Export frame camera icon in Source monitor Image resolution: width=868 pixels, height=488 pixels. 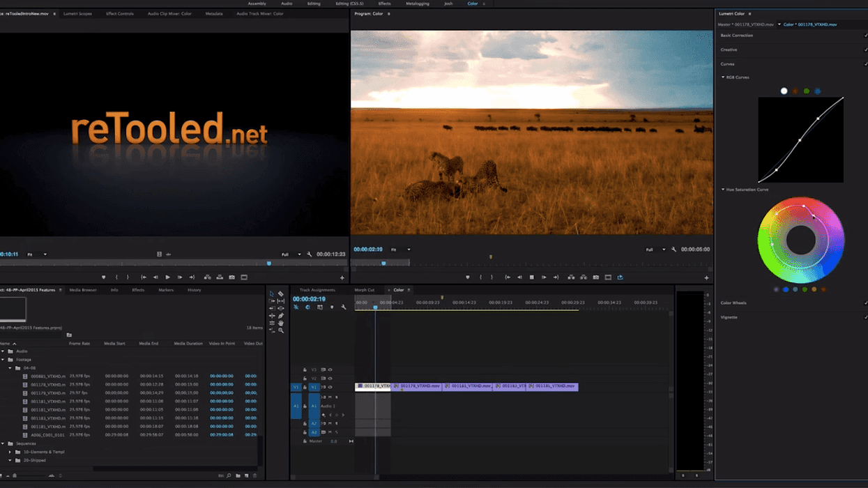click(232, 277)
